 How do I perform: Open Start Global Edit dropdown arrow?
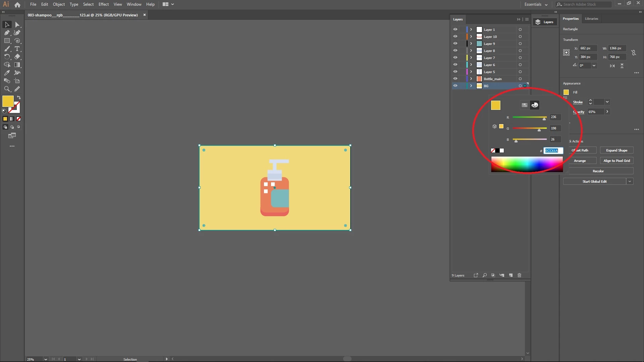630,181
